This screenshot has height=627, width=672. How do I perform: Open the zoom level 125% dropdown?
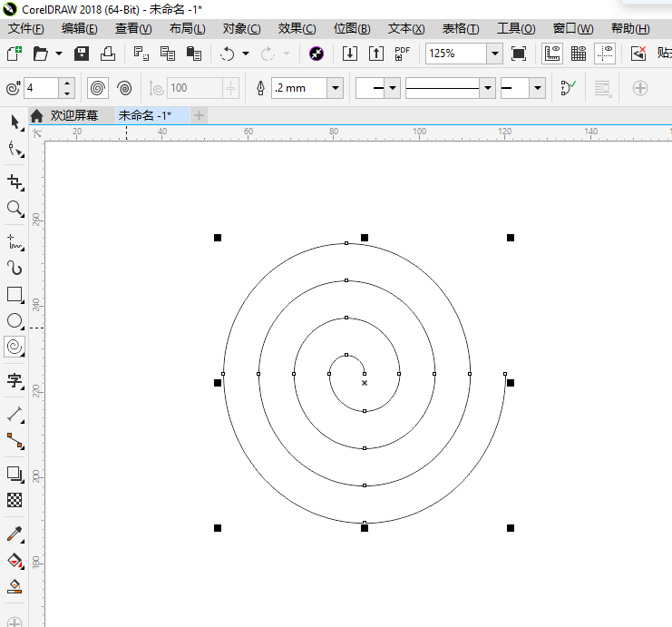(494, 54)
